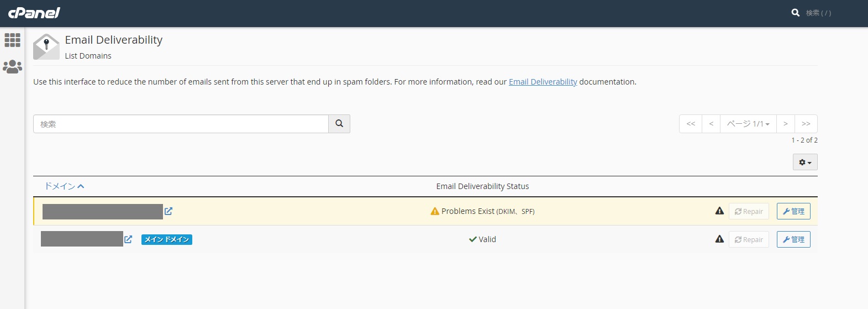Viewport: 868px width, 309px height.
Task: Click black warning triangle in Problems Exist row
Action: click(719, 211)
